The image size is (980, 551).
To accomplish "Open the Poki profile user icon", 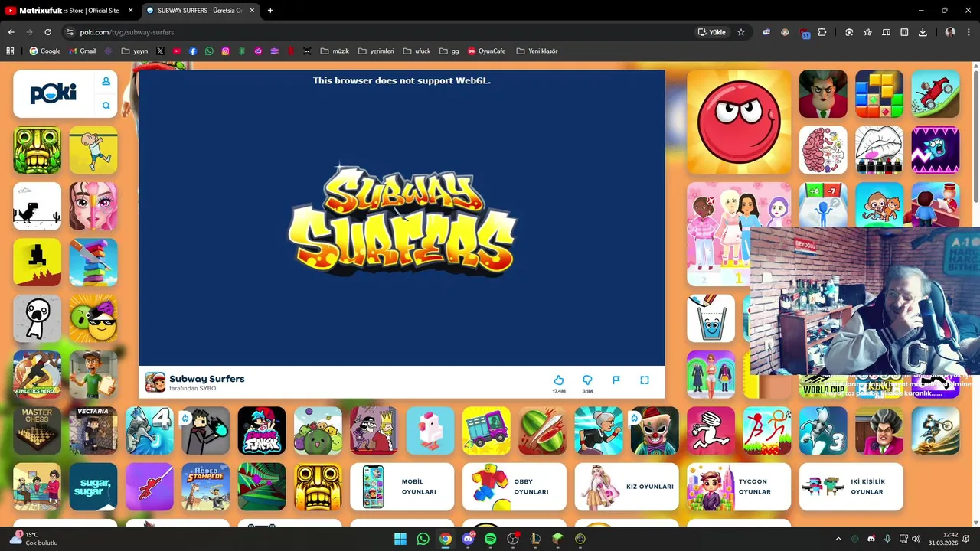I will tap(106, 81).
